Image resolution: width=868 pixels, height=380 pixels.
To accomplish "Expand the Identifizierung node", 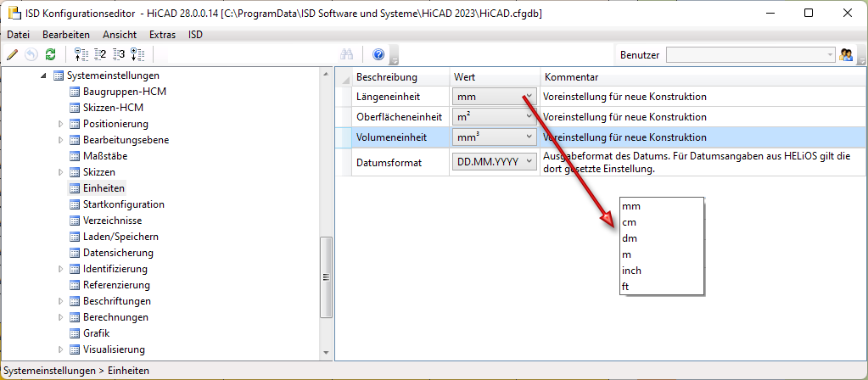I will (61, 270).
